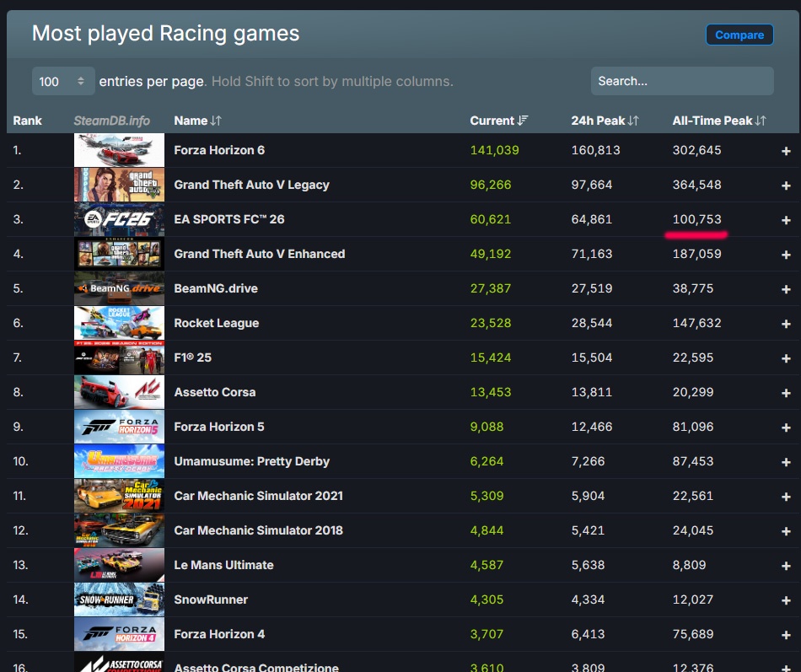
Task: Open Car Mechanic Simulator 2021 thumbnail
Action: (x=119, y=496)
